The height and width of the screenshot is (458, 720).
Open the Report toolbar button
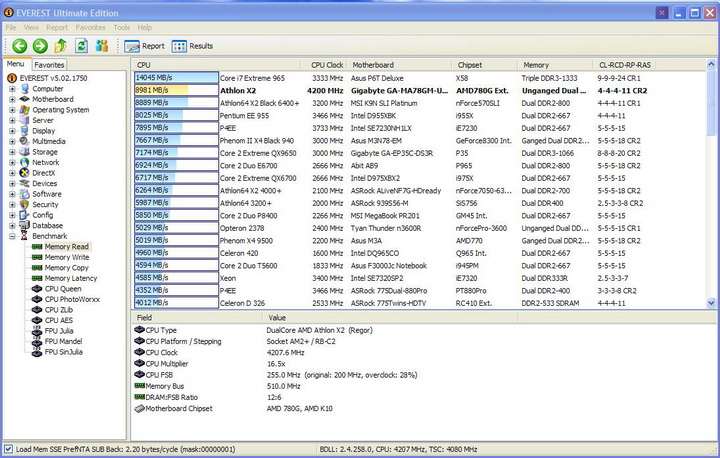pyautogui.click(x=144, y=46)
